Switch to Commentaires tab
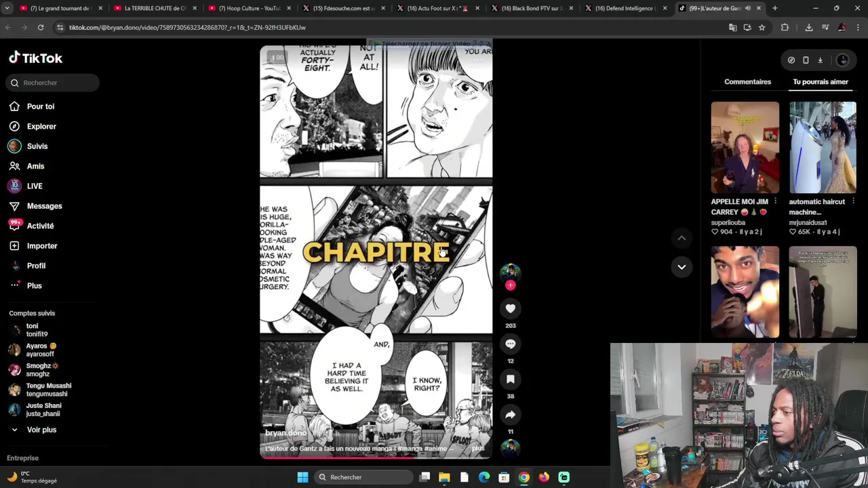868x488 pixels. coord(747,82)
